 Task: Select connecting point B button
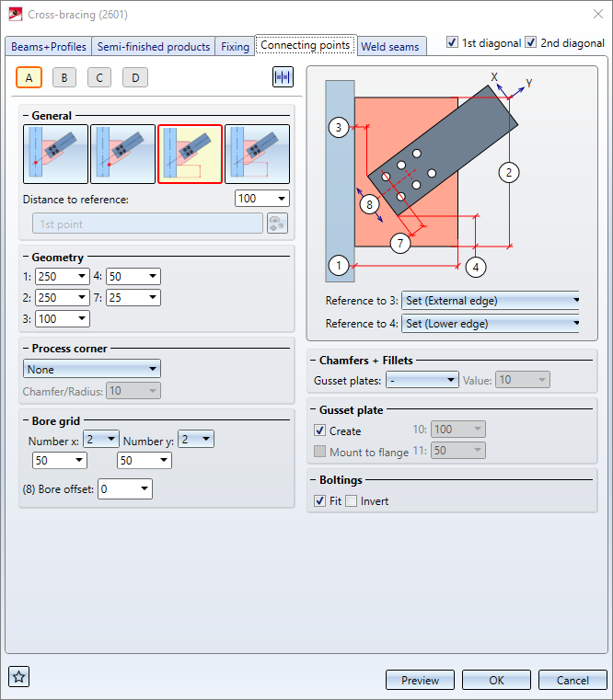(64, 77)
